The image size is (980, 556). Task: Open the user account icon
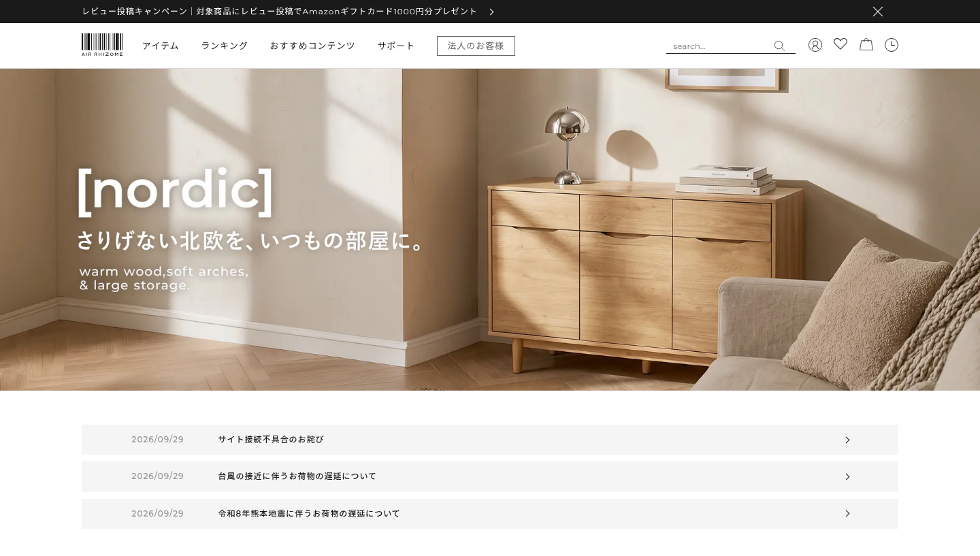(815, 45)
